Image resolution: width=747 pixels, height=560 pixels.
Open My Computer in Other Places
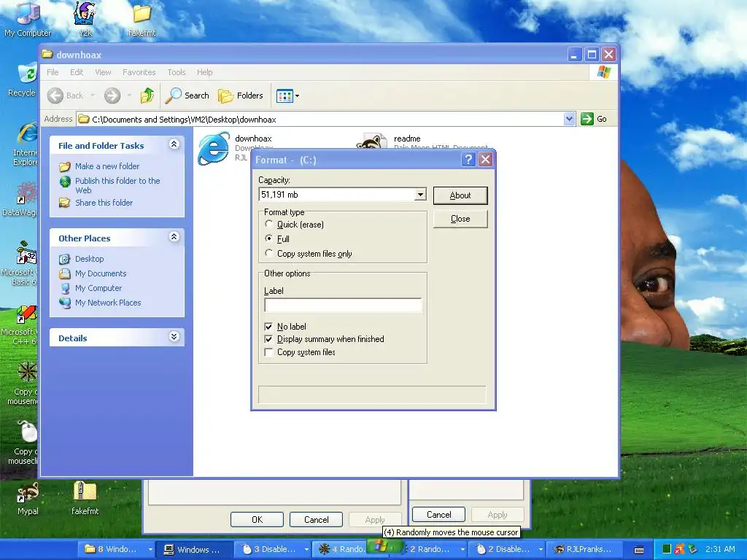[x=98, y=288]
